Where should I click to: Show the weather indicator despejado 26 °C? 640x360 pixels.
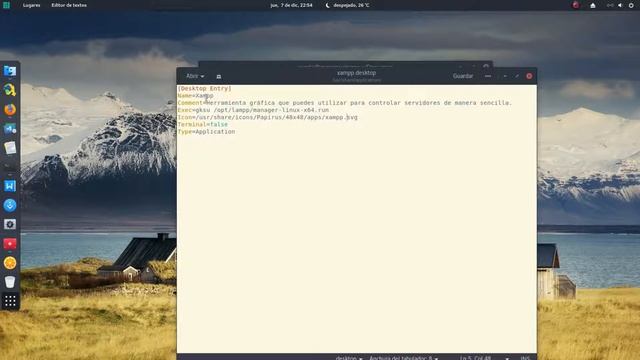click(347, 5)
